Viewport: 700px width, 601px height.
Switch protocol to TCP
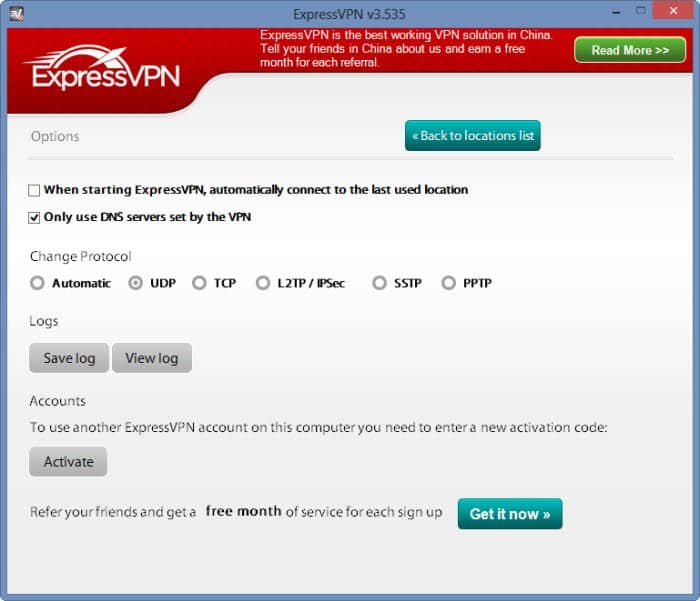coord(199,283)
